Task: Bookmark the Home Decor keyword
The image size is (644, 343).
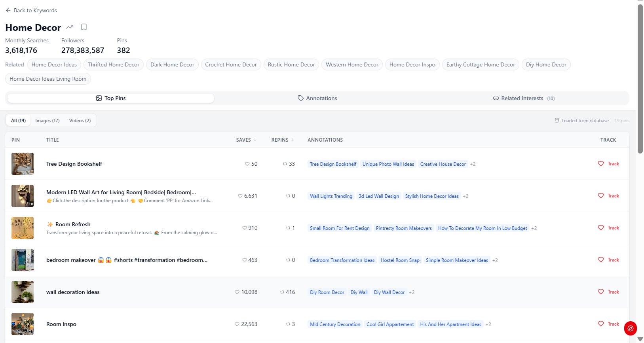Action: pos(84,27)
